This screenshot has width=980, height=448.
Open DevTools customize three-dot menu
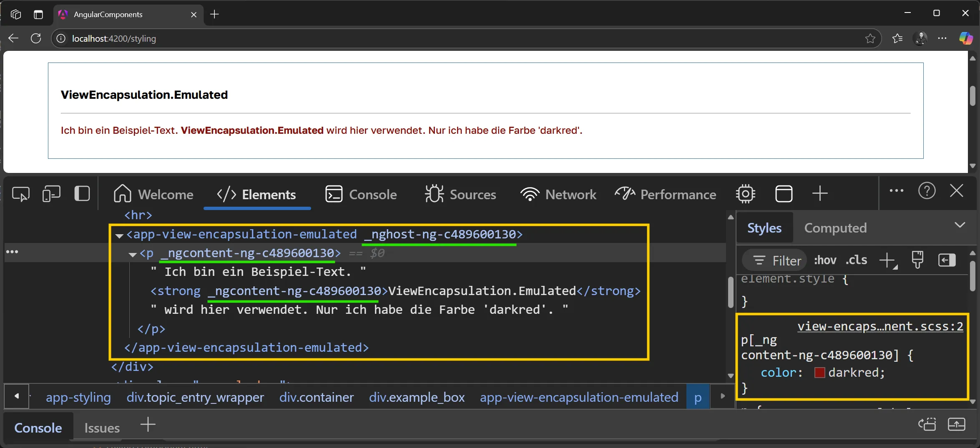pos(896,191)
